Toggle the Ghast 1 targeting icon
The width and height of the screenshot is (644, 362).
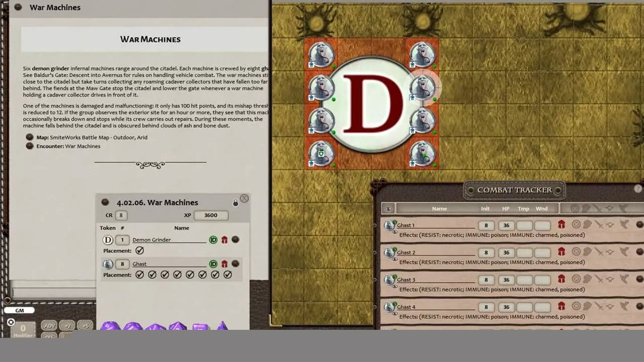pyautogui.click(x=577, y=224)
